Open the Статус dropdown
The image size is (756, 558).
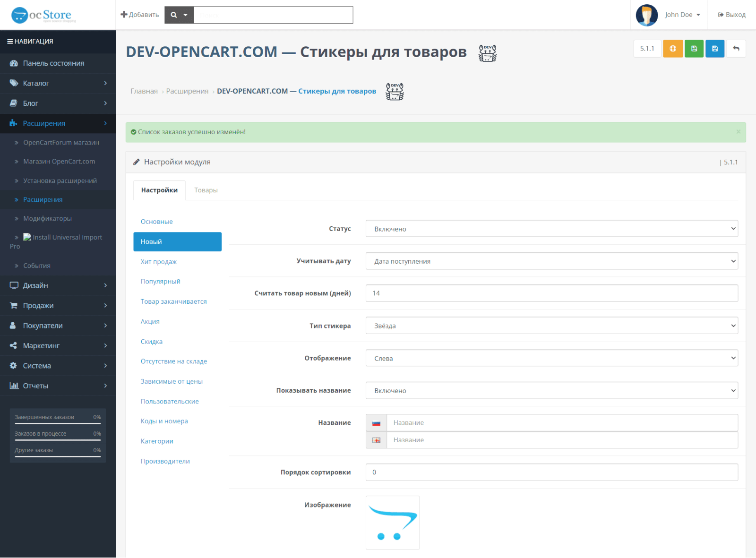coord(551,229)
